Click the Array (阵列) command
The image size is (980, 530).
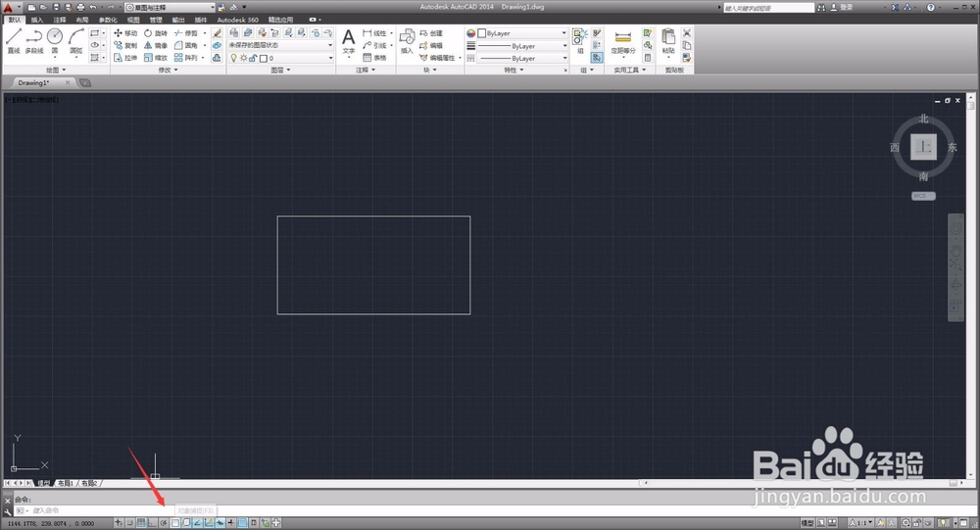pyautogui.click(x=185, y=58)
